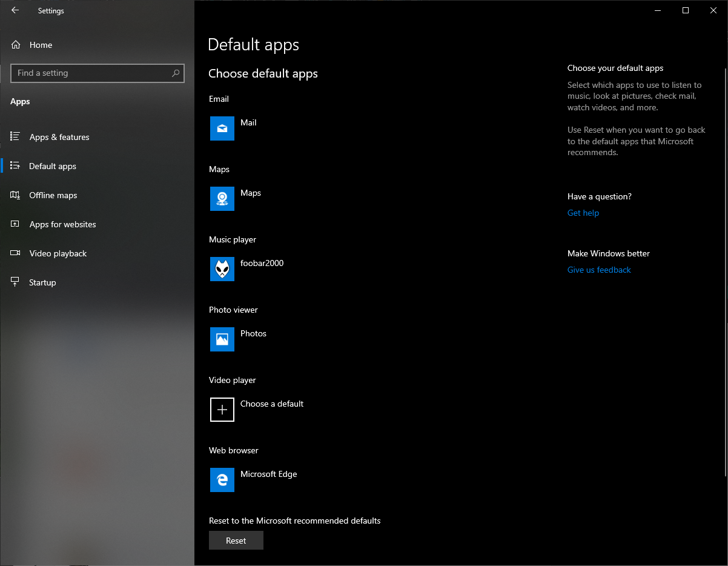The image size is (728, 566).
Task: Open the Home icon in sidebar
Action: 16,45
